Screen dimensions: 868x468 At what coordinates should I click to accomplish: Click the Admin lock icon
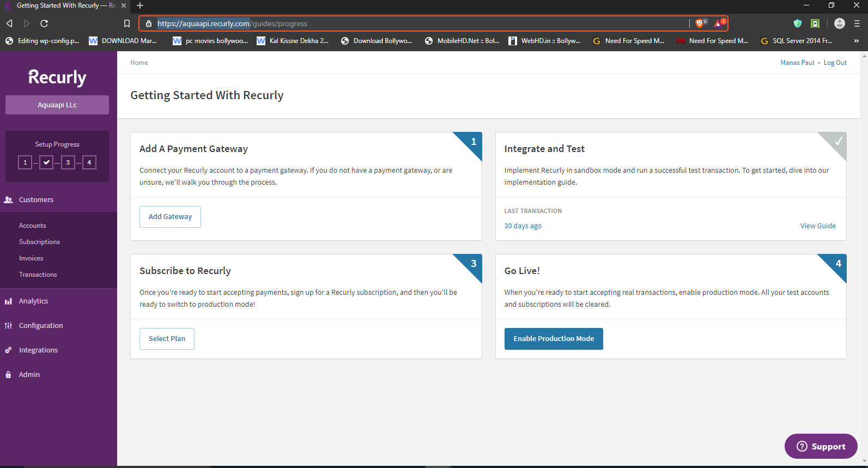click(x=8, y=375)
